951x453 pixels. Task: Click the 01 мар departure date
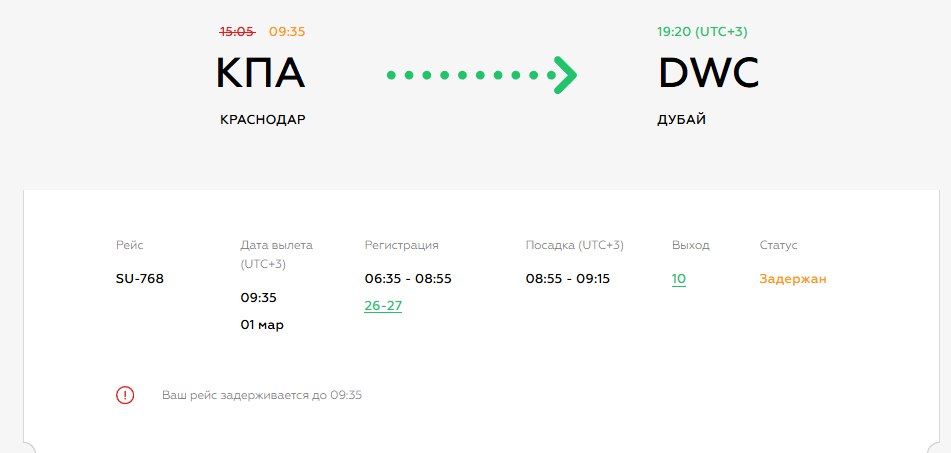click(x=262, y=325)
